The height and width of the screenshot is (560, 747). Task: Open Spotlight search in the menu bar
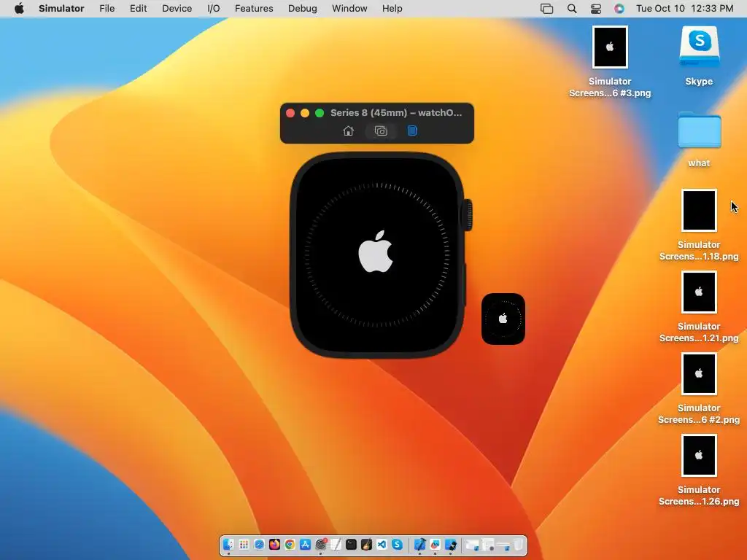pyautogui.click(x=572, y=9)
